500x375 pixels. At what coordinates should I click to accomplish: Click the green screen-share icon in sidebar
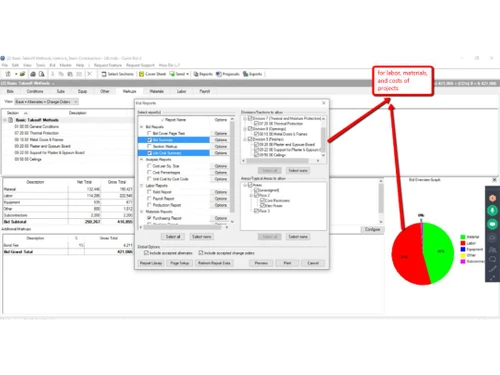coord(492,224)
